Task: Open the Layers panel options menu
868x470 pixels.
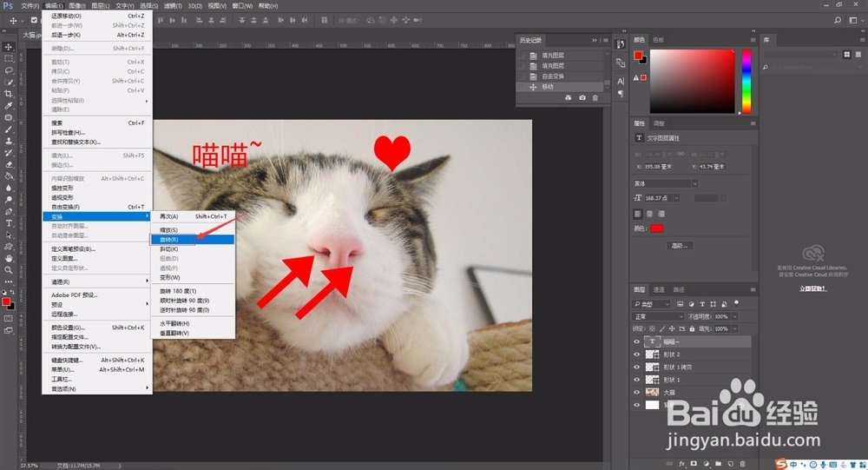Action: [753, 289]
